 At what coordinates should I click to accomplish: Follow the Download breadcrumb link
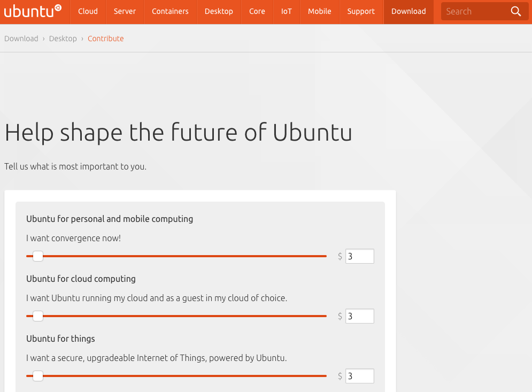pyautogui.click(x=21, y=39)
